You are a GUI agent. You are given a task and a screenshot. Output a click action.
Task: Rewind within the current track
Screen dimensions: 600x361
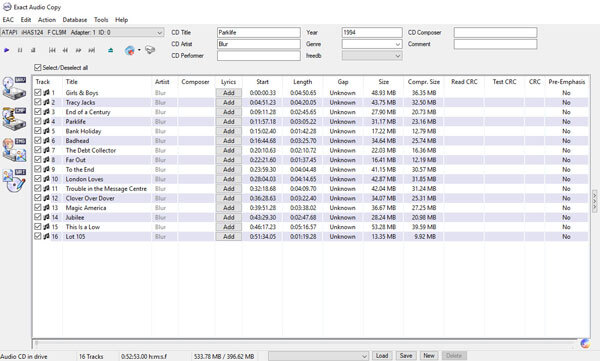65,50
